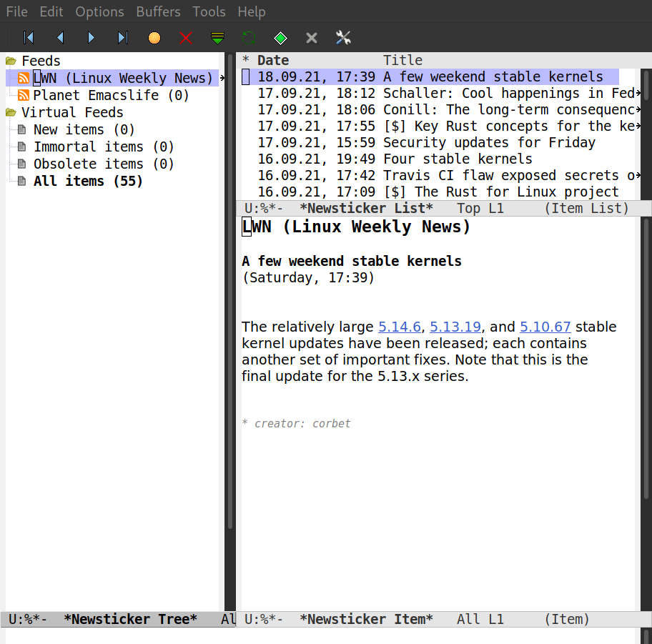Click document icon beside New items

pyautogui.click(x=22, y=129)
